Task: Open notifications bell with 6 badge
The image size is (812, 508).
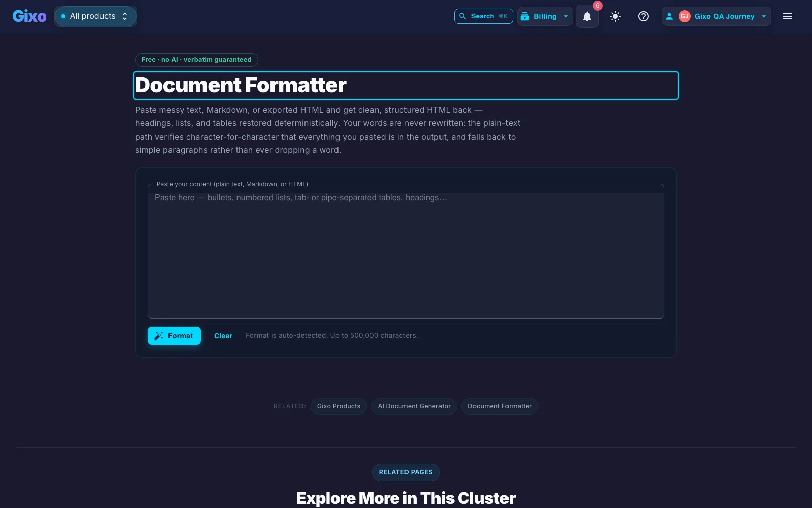Action: point(587,16)
